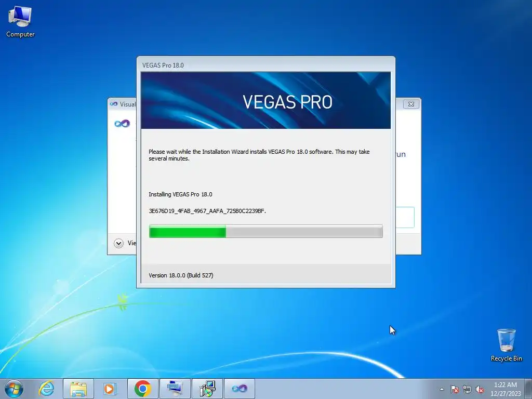
Task: Click the green installation progress bar
Action: 265,231
